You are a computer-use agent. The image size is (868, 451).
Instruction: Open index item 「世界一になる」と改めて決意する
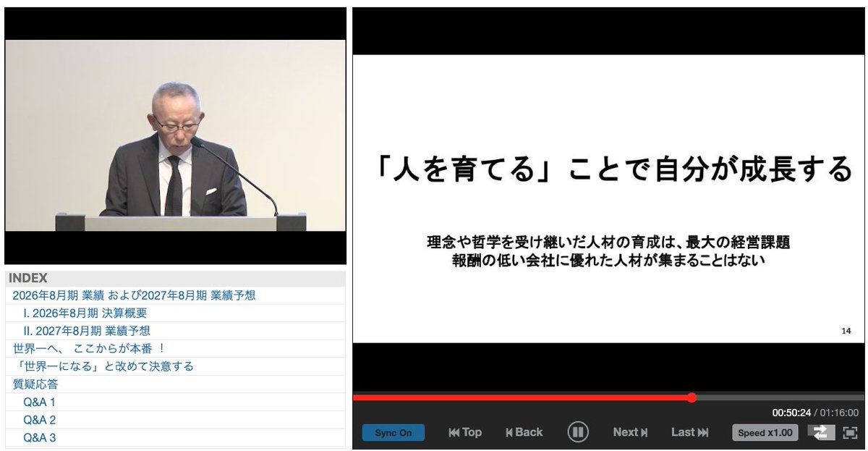point(103,366)
